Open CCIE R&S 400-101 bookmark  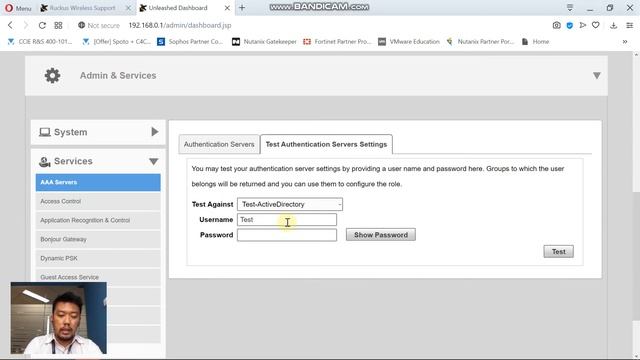click(40, 42)
